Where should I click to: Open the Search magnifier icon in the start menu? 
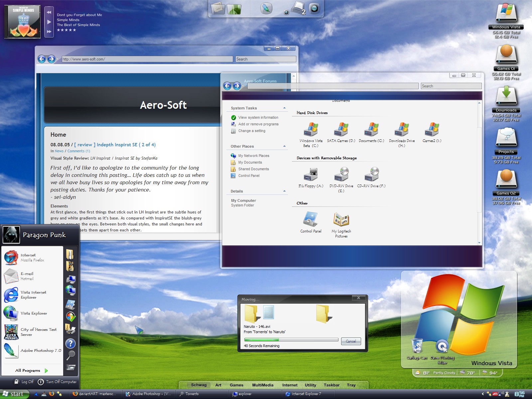(x=70, y=355)
